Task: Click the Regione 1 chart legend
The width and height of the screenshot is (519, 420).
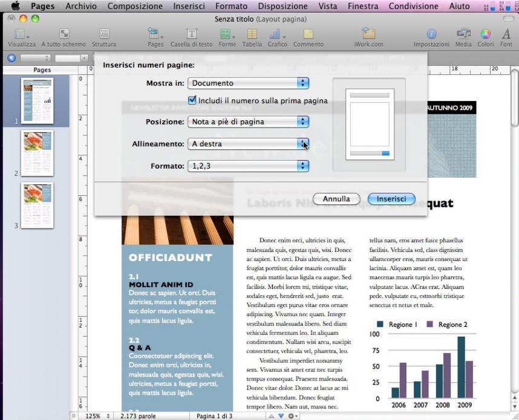Action: point(397,325)
